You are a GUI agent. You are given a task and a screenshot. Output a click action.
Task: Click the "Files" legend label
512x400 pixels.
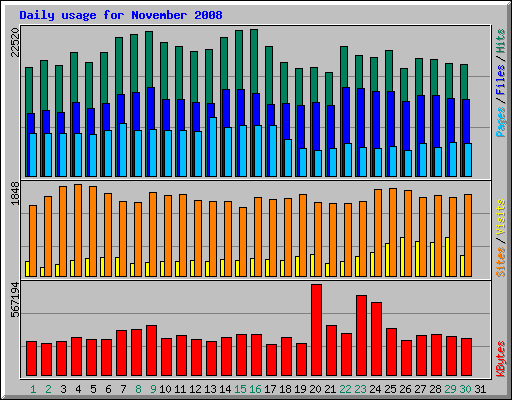(501, 80)
